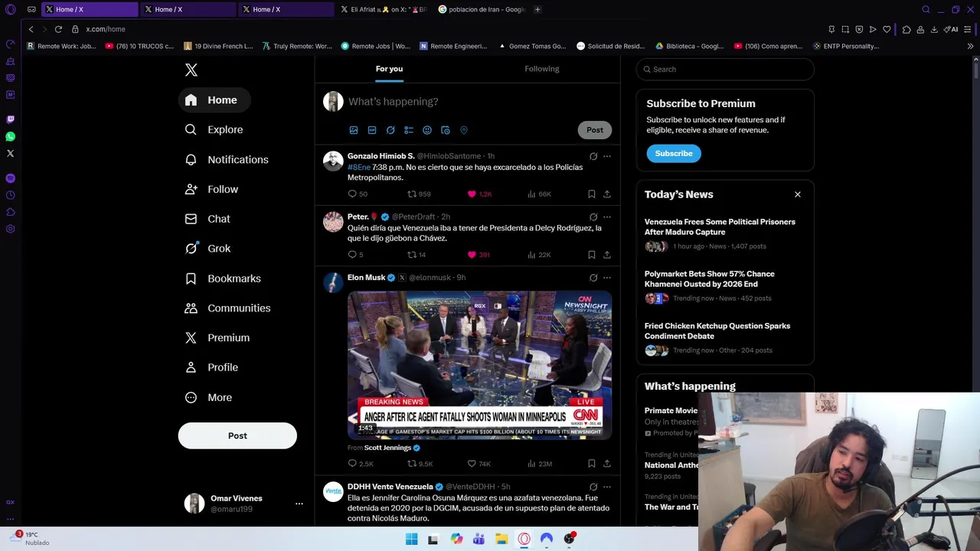
Task: Click the Grok enhance icon in composer
Action: point(390,130)
